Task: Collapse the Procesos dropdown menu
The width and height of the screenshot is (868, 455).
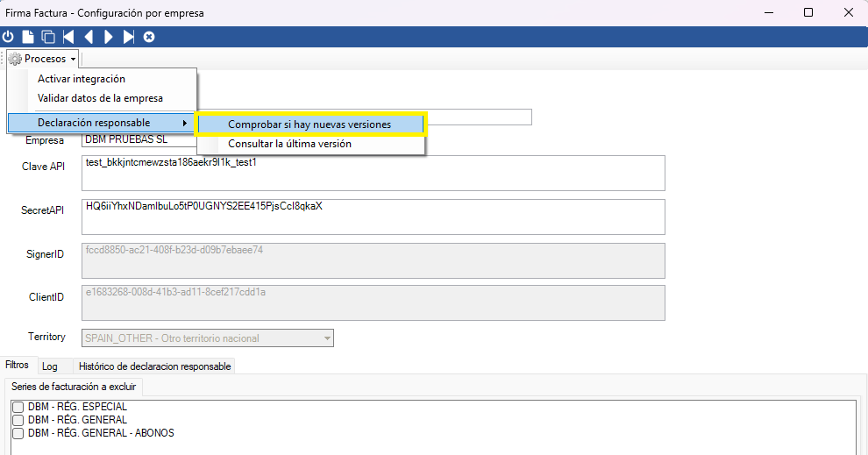Action: pyautogui.click(x=42, y=59)
